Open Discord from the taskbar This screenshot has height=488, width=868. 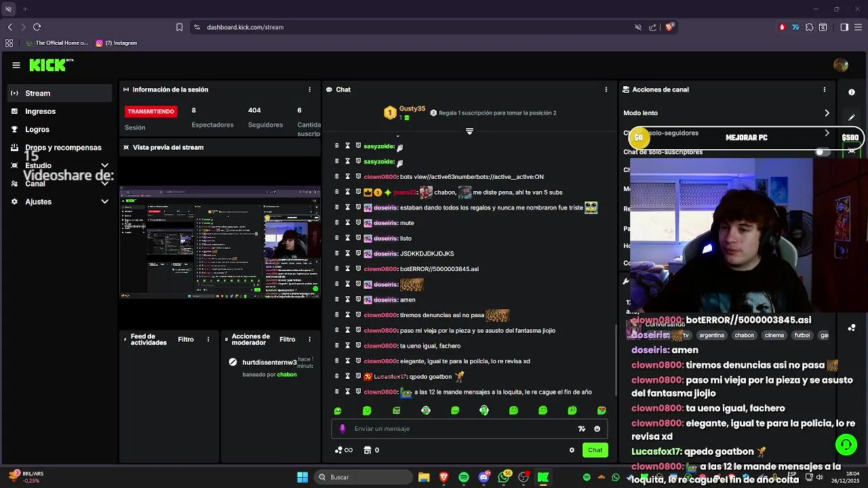click(484, 477)
